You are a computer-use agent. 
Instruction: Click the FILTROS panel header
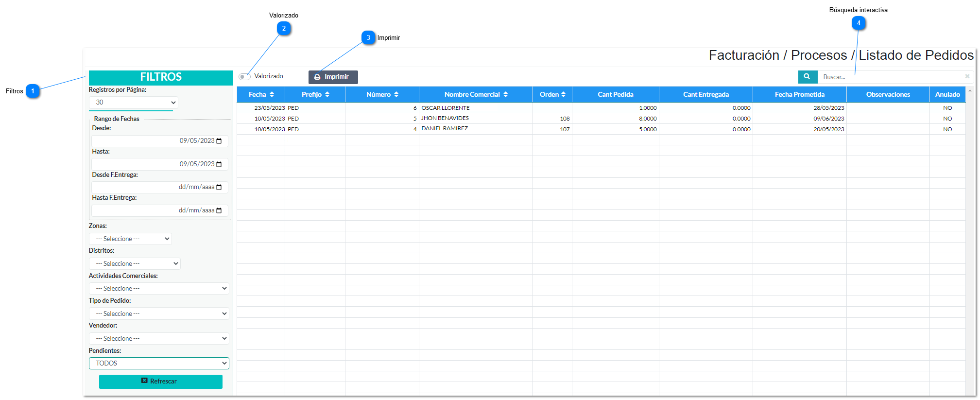(x=161, y=77)
